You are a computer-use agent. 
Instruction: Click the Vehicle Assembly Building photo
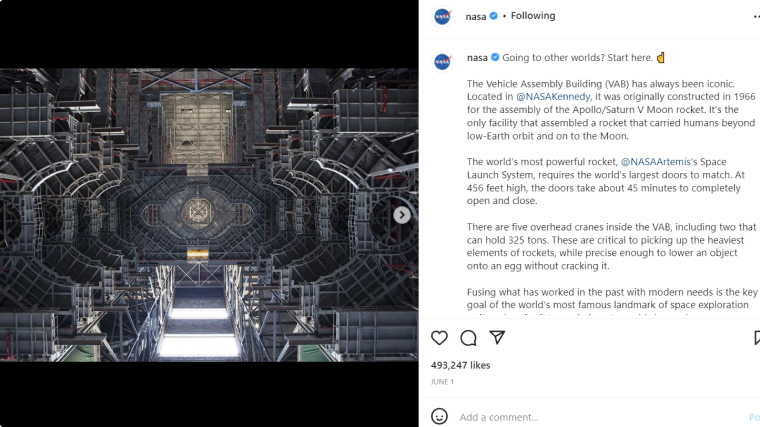click(x=209, y=215)
